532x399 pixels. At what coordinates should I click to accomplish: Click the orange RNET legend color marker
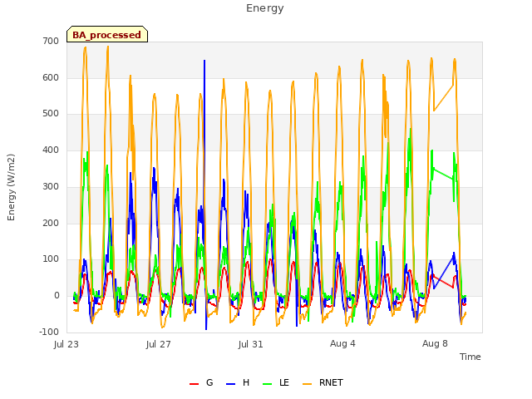click(307, 384)
